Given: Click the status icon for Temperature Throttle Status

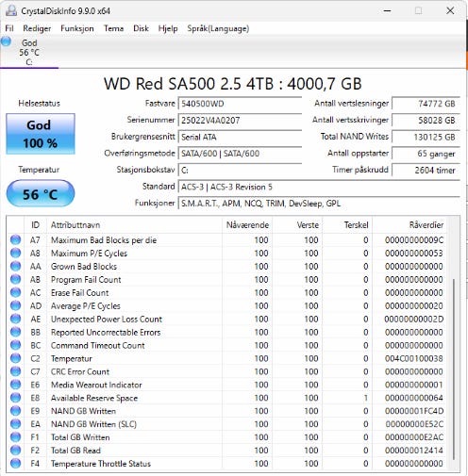Looking at the screenshot, I should pos(15,463).
